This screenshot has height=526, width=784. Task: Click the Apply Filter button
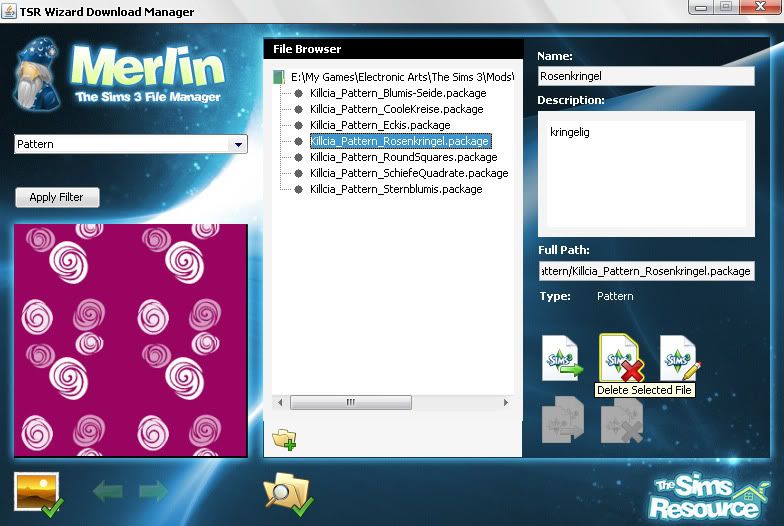[57, 197]
